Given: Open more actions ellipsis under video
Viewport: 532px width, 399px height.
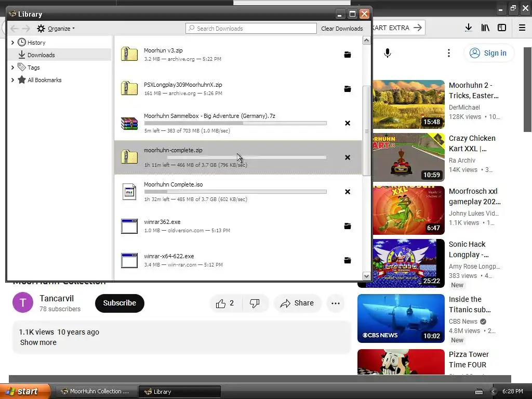Looking at the screenshot, I should 336,303.
